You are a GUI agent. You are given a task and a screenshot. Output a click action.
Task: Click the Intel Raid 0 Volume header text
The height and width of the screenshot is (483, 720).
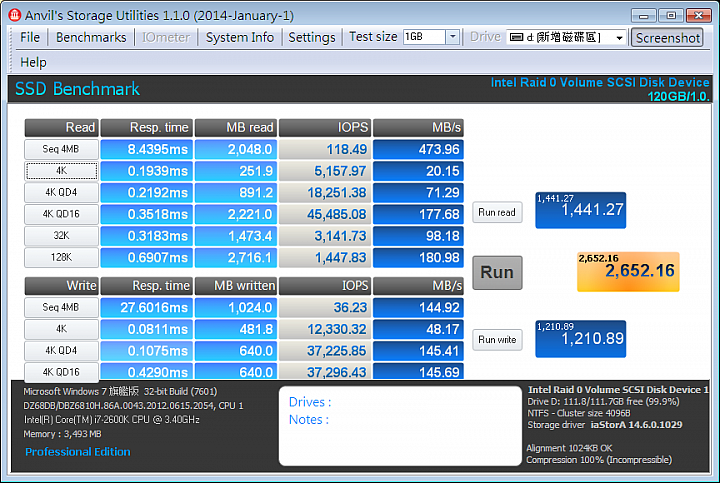pyautogui.click(x=600, y=83)
